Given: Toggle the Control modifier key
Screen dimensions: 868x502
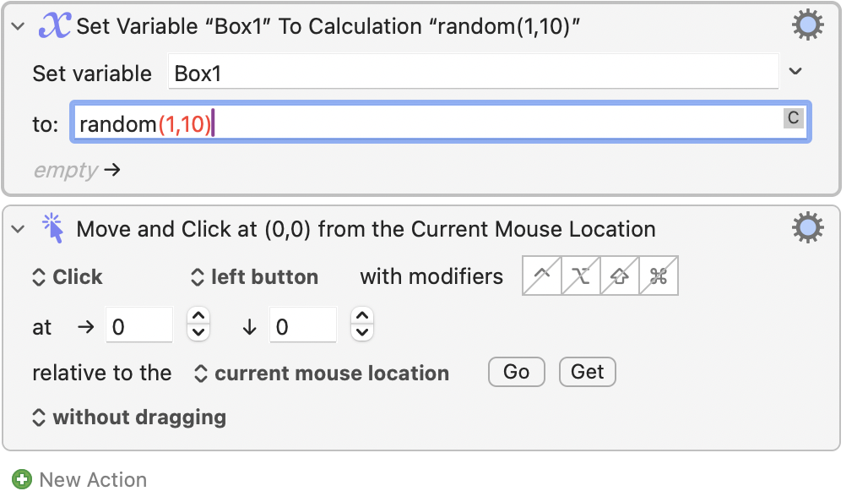Looking at the screenshot, I should 542,276.
